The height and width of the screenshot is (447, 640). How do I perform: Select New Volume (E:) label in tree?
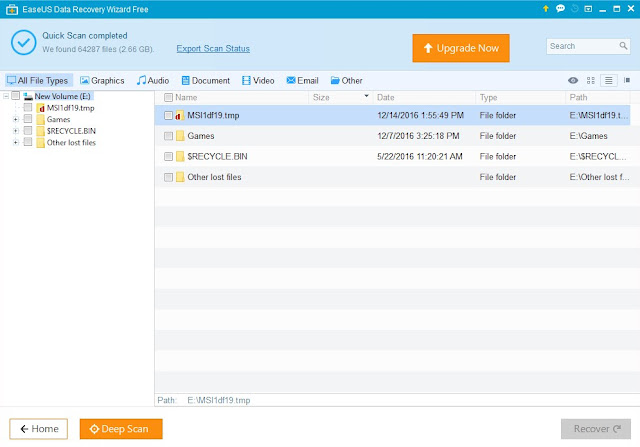tap(62, 96)
